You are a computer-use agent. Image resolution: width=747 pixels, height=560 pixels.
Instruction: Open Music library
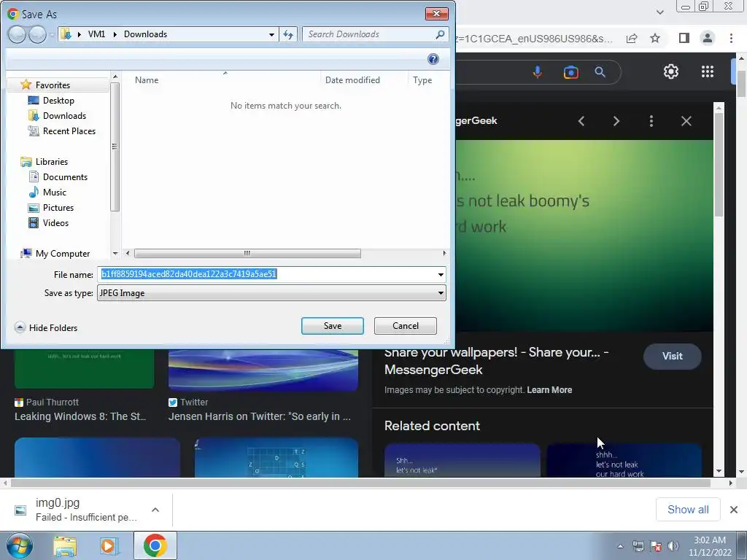click(x=54, y=192)
